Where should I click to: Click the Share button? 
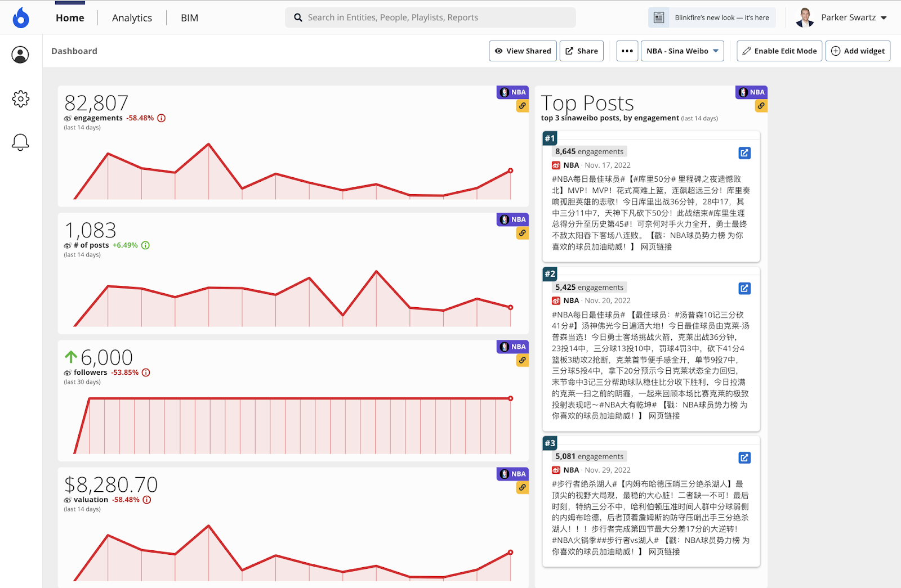(582, 51)
